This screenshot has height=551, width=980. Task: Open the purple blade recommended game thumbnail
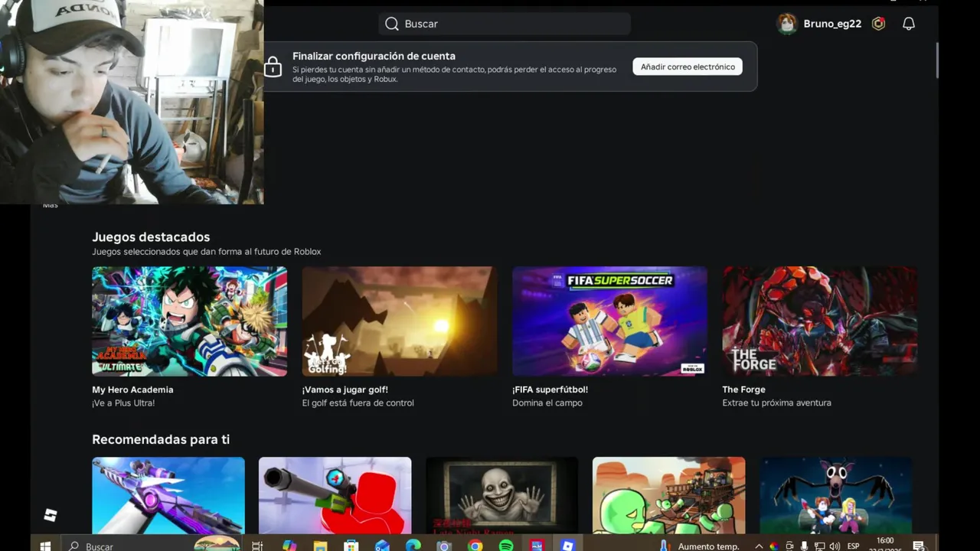tap(168, 495)
